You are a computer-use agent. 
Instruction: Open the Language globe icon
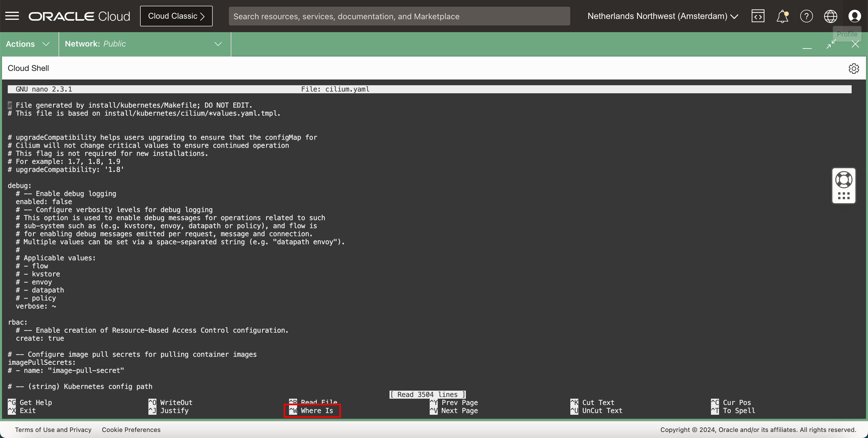point(830,16)
